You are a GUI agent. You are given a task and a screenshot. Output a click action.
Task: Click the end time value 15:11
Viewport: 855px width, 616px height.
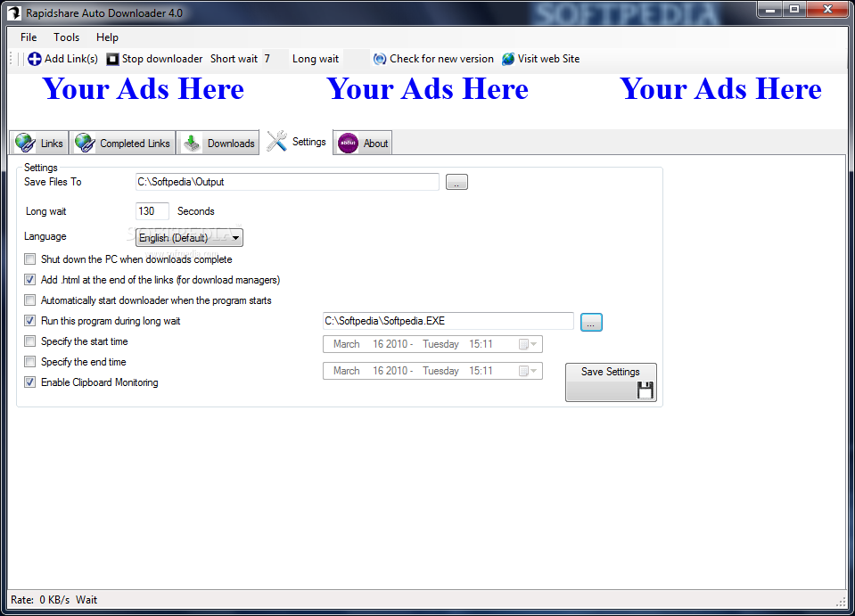481,371
